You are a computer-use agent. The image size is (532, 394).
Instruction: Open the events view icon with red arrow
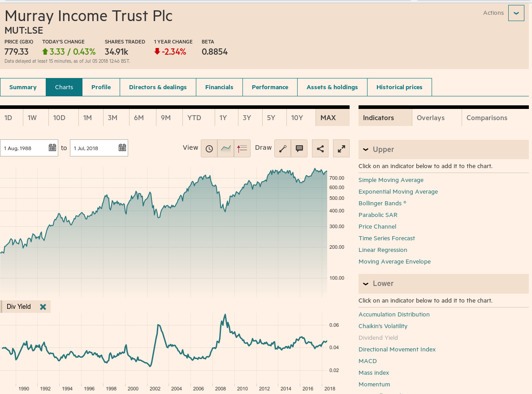(242, 148)
